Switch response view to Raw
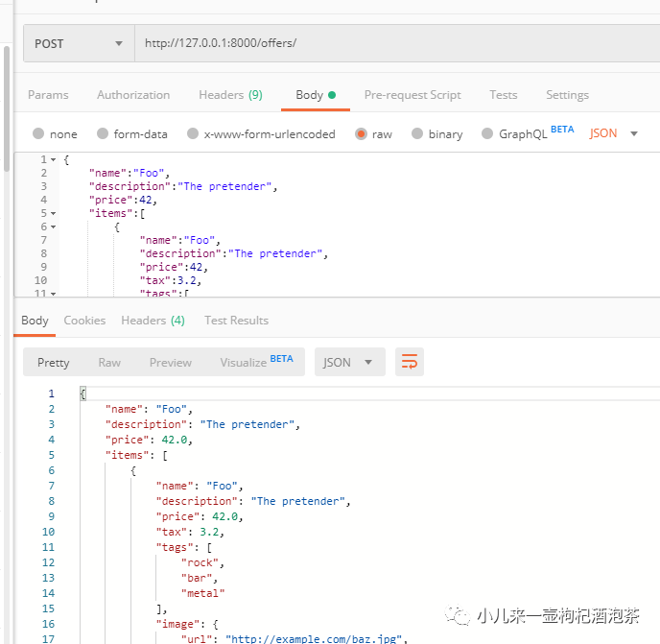 pos(109,362)
